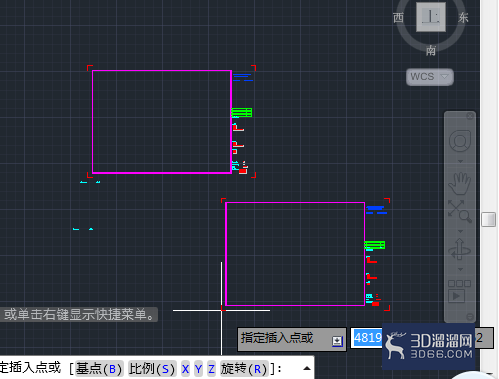Viewport: 499px width, 379px height.
Task: Rotate view to east using 东 label
Action: coord(463,18)
